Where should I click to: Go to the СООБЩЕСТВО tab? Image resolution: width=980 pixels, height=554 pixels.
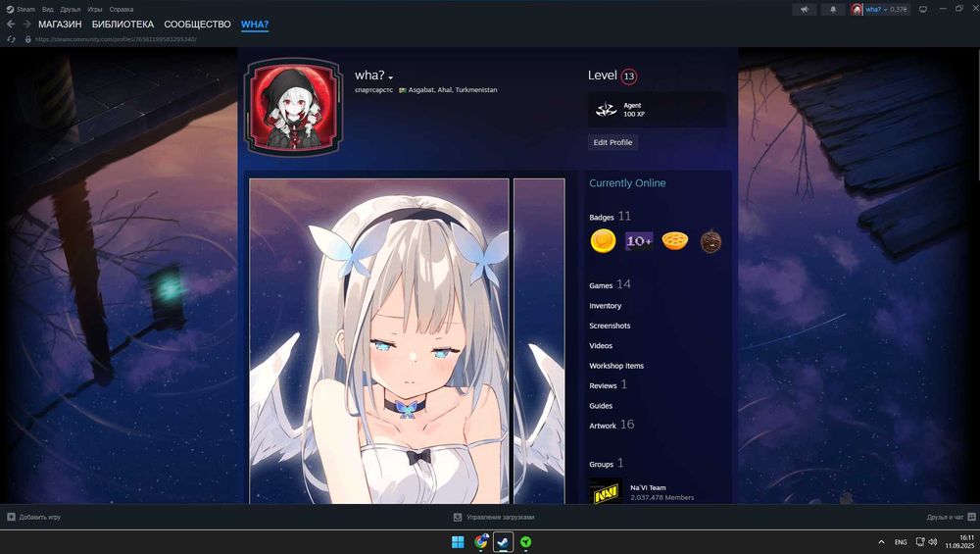tap(198, 25)
